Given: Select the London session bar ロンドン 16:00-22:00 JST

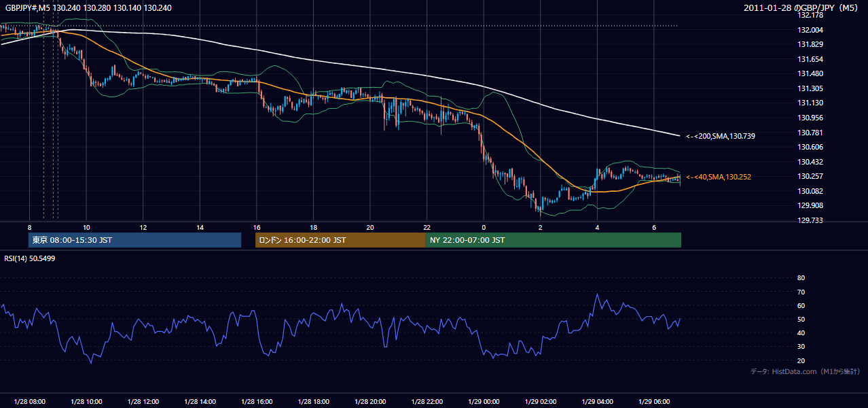Looking at the screenshot, I should [x=340, y=240].
